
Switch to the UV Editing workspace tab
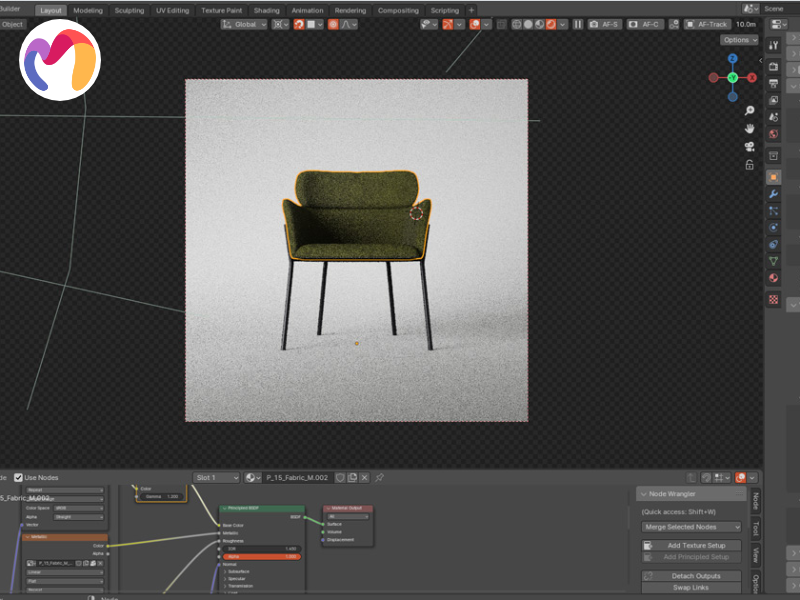click(172, 10)
